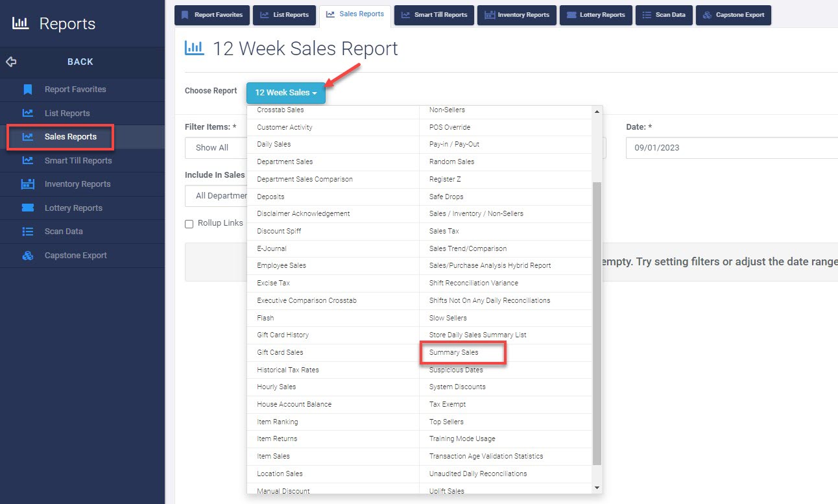Viewport: 838px width, 504px height.
Task: Select Top Sellers report
Action: click(x=446, y=422)
